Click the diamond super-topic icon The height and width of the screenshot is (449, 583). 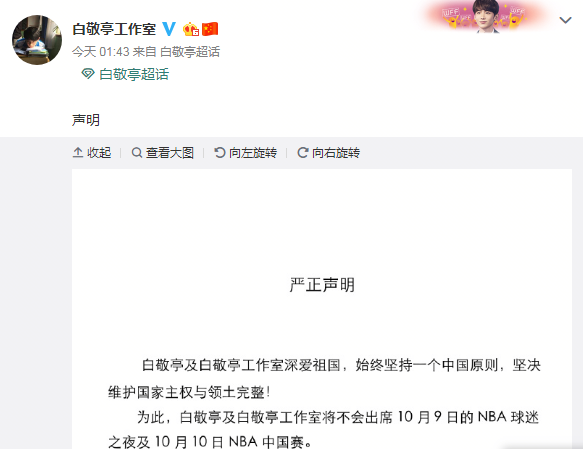(88, 74)
